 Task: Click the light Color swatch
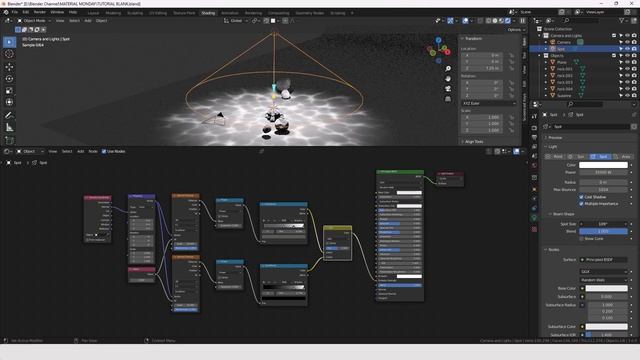point(603,165)
